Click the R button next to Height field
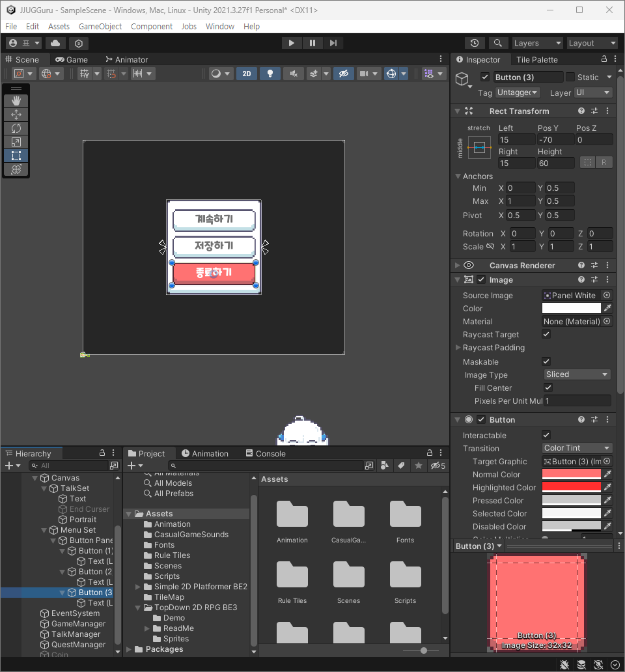The width and height of the screenshot is (625, 672). pos(604,163)
